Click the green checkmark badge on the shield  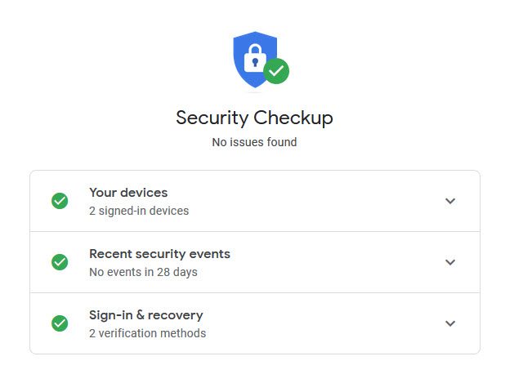point(276,71)
